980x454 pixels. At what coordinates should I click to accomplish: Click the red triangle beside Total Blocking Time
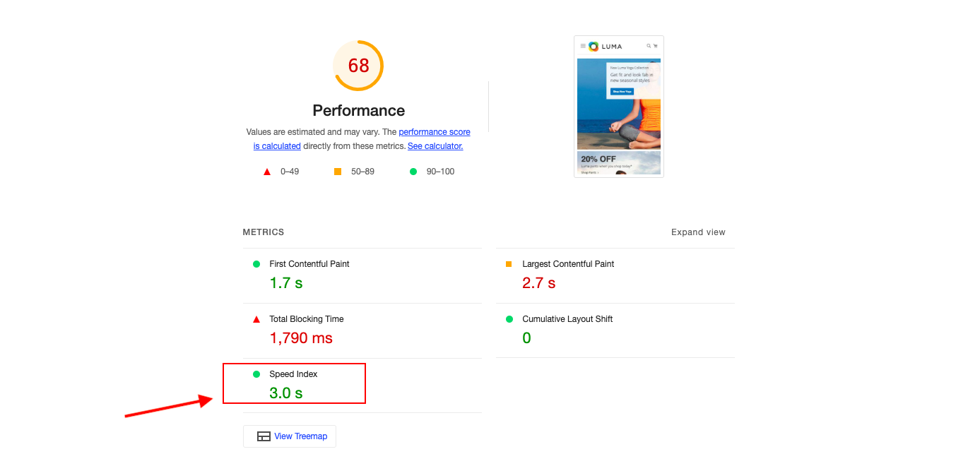256,319
